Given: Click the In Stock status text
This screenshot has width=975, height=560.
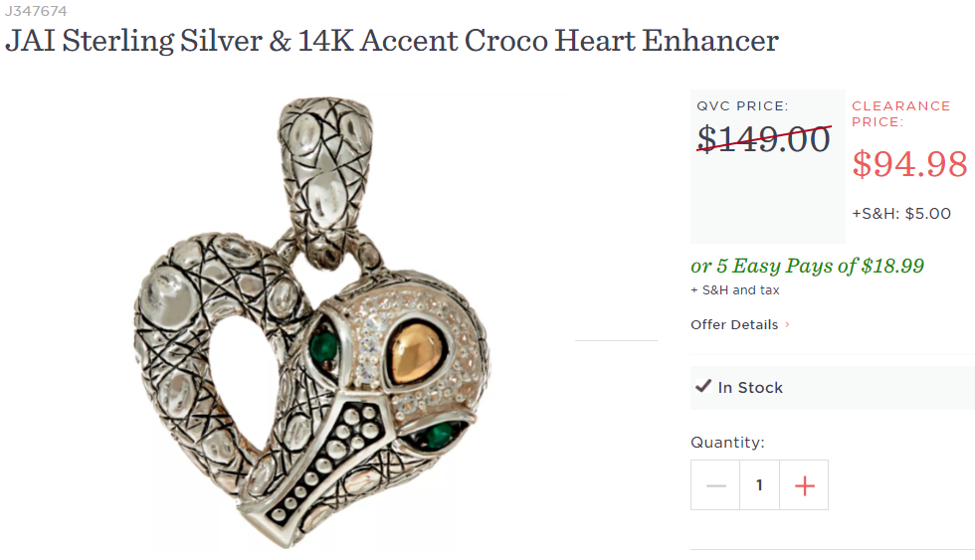Looking at the screenshot, I should pos(750,387).
